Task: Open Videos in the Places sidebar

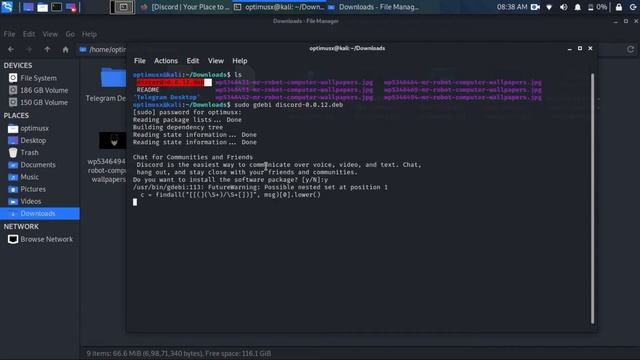Action: tap(40, 201)
